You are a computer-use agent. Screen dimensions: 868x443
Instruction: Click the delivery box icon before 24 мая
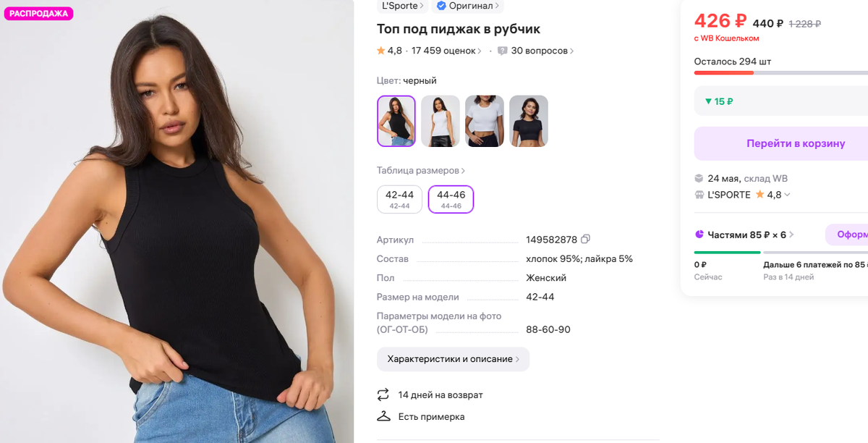[699, 178]
